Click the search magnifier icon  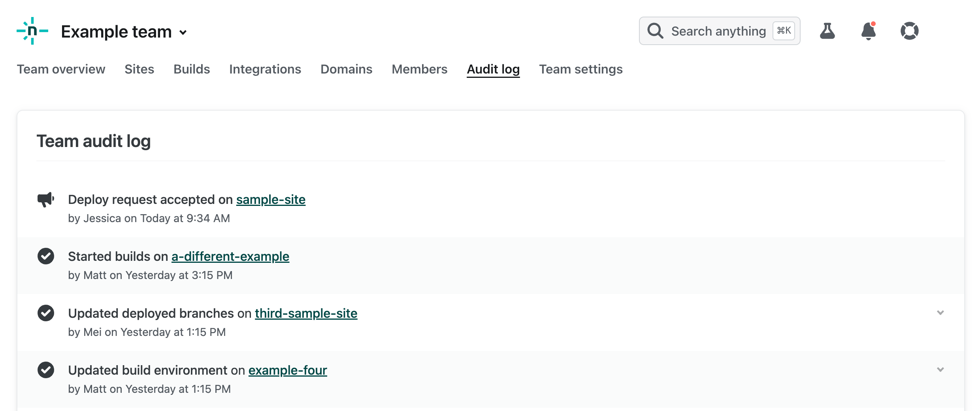(655, 31)
